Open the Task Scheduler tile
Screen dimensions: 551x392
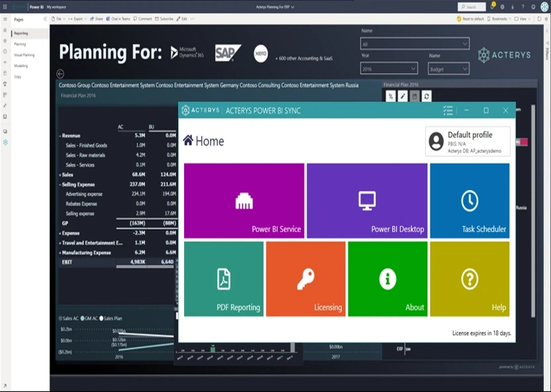tap(470, 201)
